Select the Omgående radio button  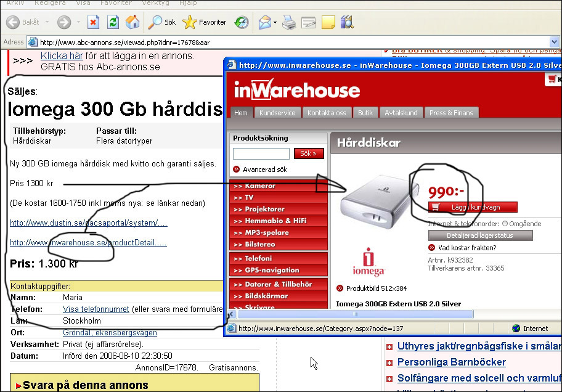click(505, 224)
